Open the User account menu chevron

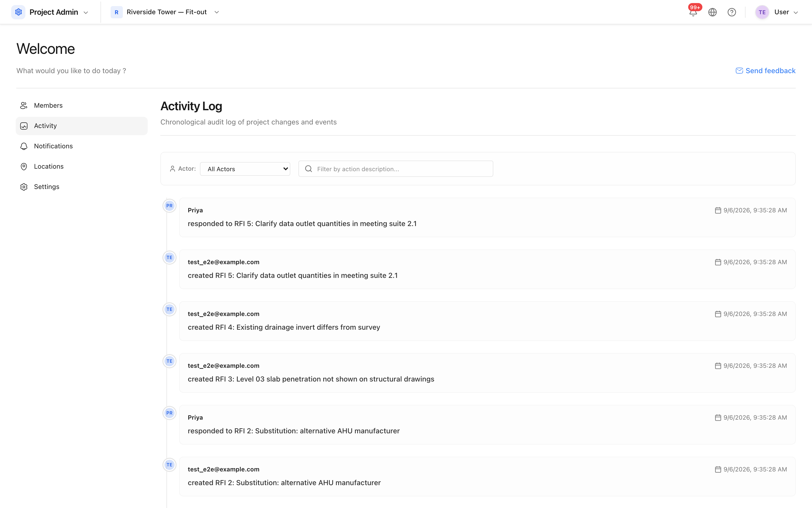coord(796,12)
